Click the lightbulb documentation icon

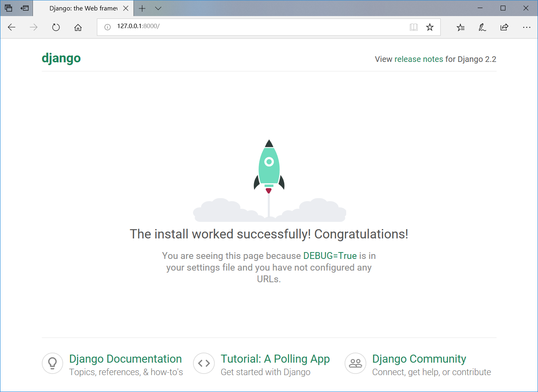click(x=52, y=363)
